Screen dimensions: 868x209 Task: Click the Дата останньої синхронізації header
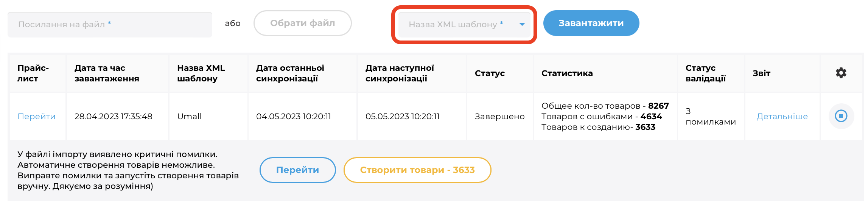290,73
